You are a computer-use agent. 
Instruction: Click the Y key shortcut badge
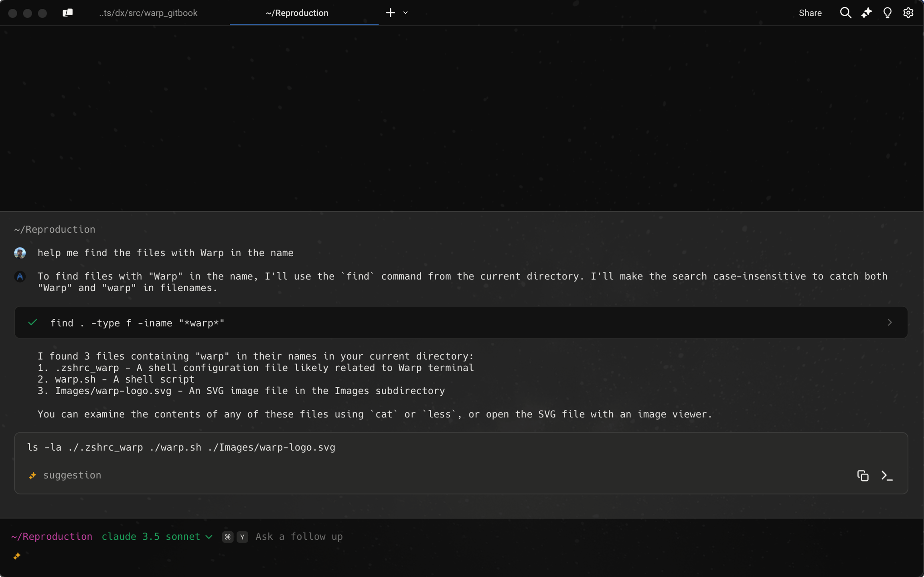(x=242, y=537)
